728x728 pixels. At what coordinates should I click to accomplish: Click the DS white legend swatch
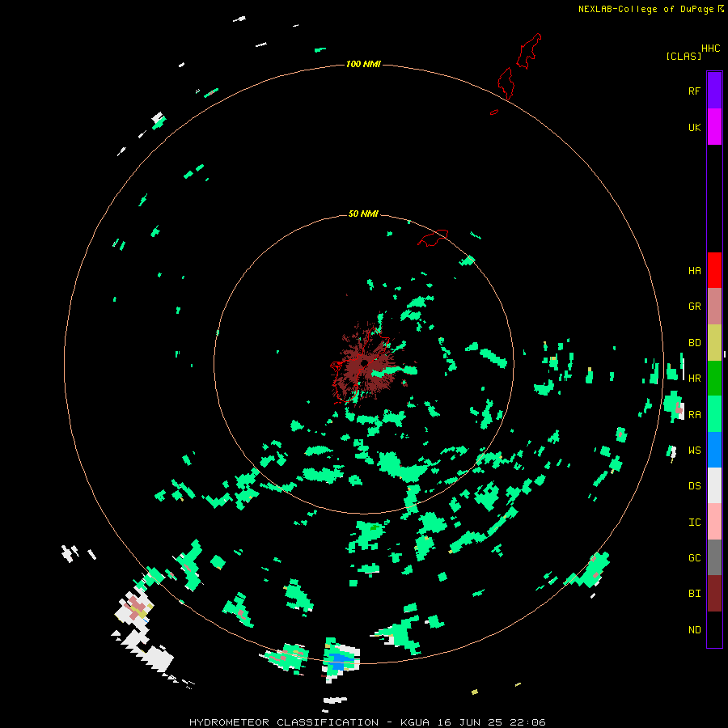[x=714, y=485]
